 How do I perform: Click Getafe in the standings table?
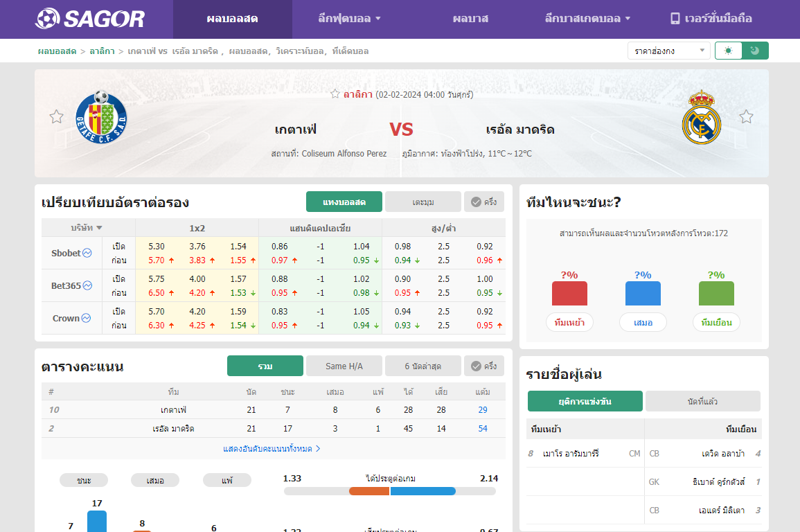coord(173,409)
